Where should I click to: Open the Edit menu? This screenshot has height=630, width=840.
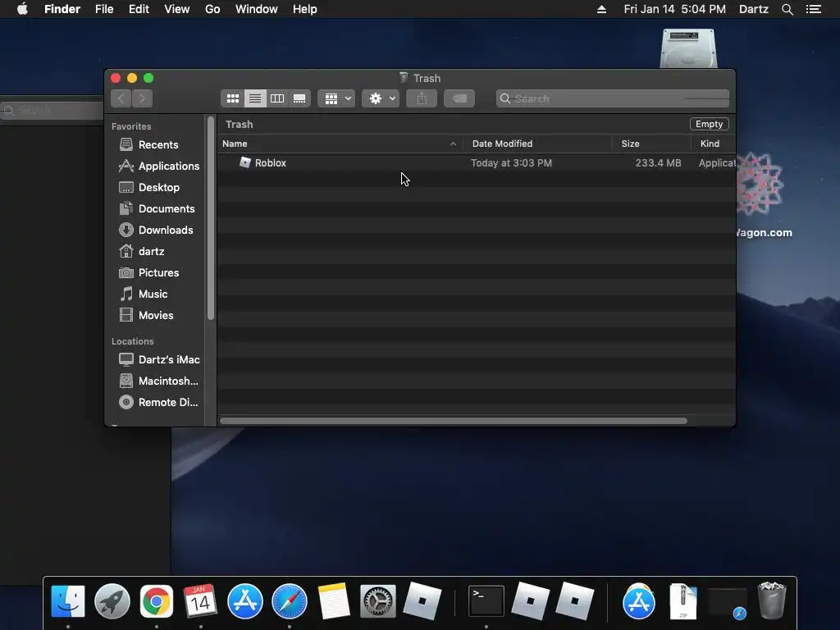pos(139,9)
